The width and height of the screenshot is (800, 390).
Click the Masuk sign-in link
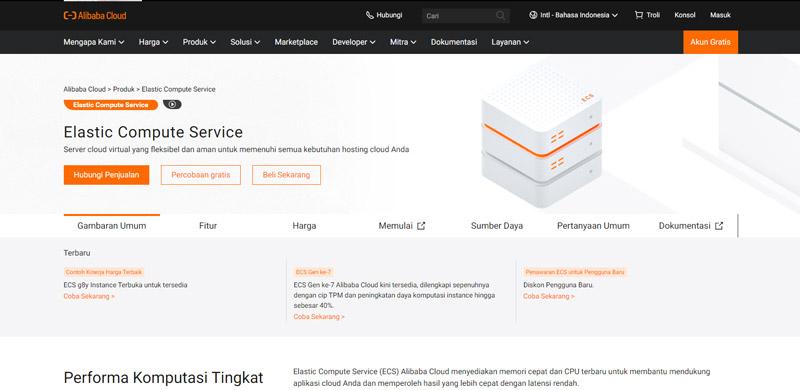pyautogui.click(x=720, y=15)
